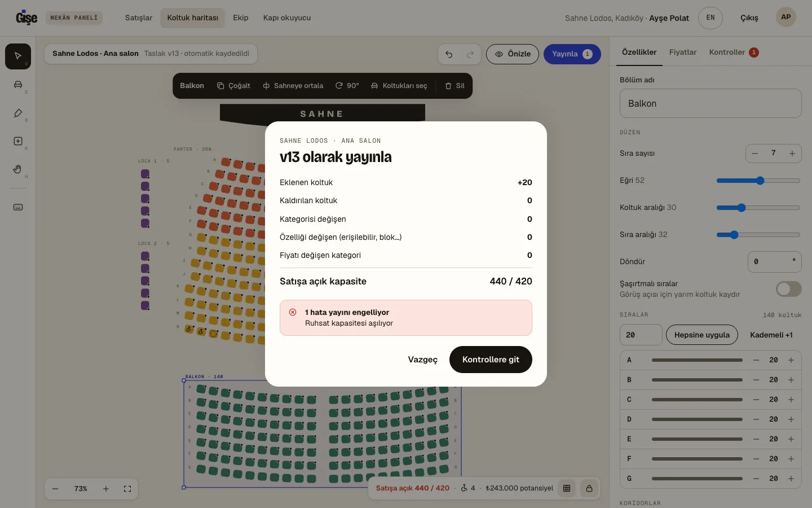812x508 pixels.
Task: Adjust the Eğri curve slider
Action: [758, 181]
